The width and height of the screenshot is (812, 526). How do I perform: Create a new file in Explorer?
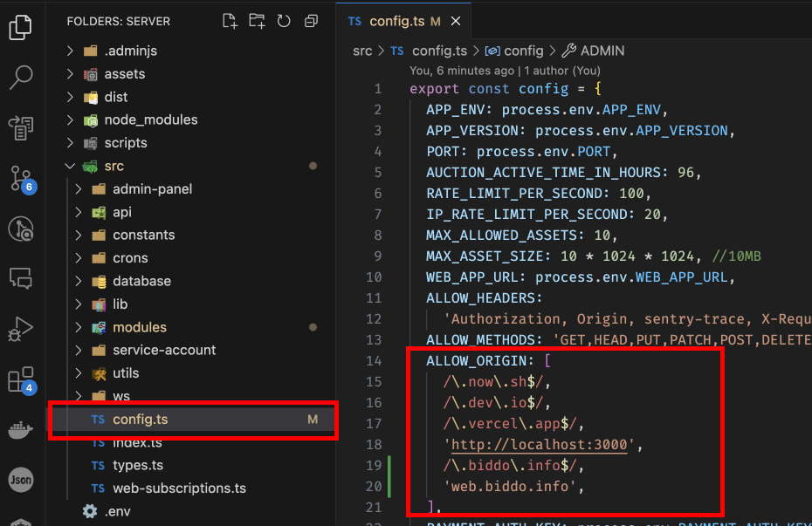(230, 21)
